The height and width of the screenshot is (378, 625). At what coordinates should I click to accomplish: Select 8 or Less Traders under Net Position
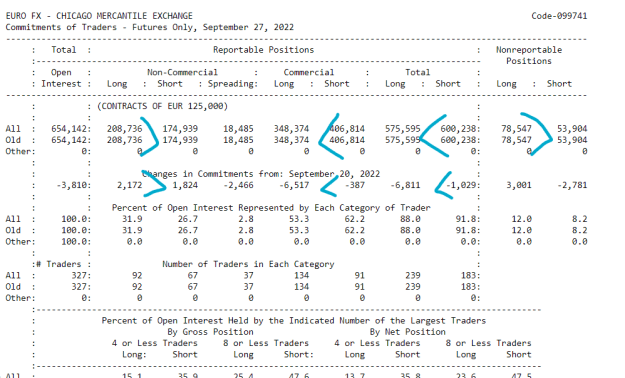pyautogui.click(x=488, y=343)
